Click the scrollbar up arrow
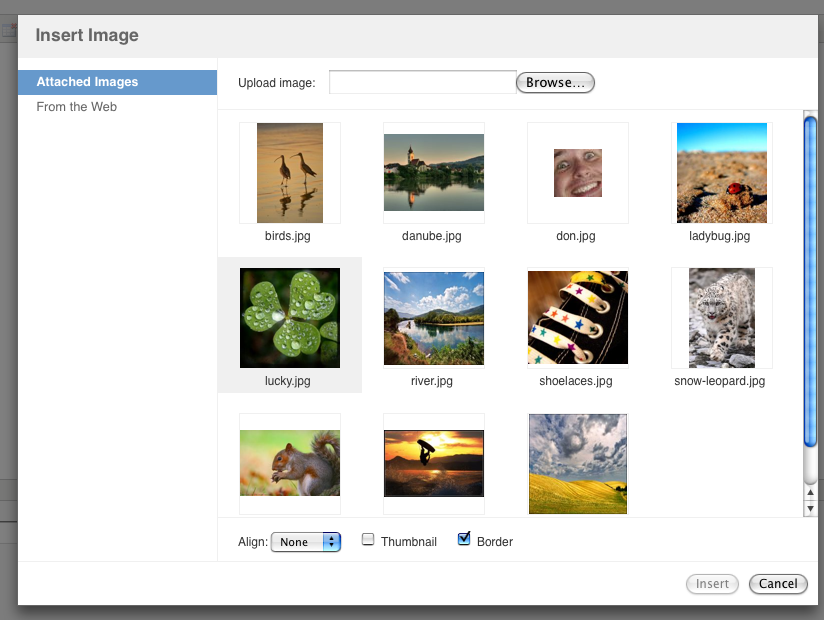The image size is (824, 620). (x=810, y=492)
